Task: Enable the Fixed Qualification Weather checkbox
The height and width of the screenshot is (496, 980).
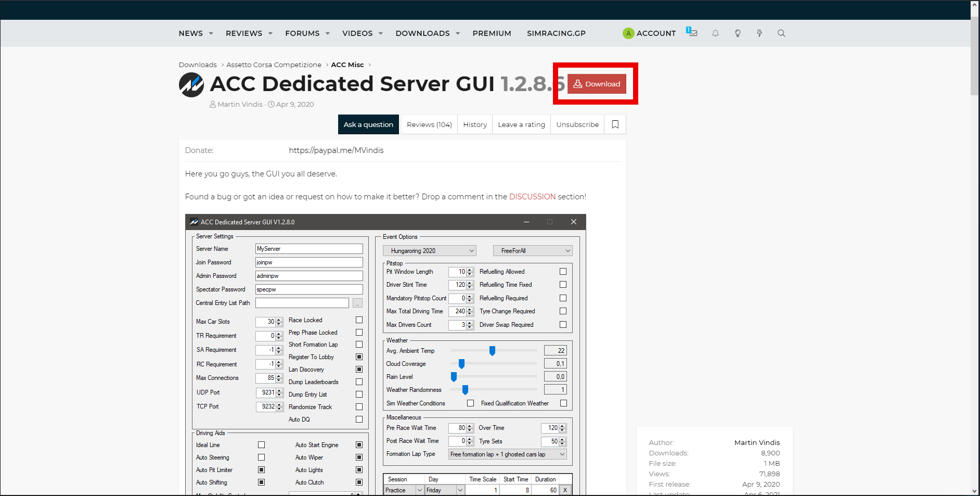Action: 563,403
